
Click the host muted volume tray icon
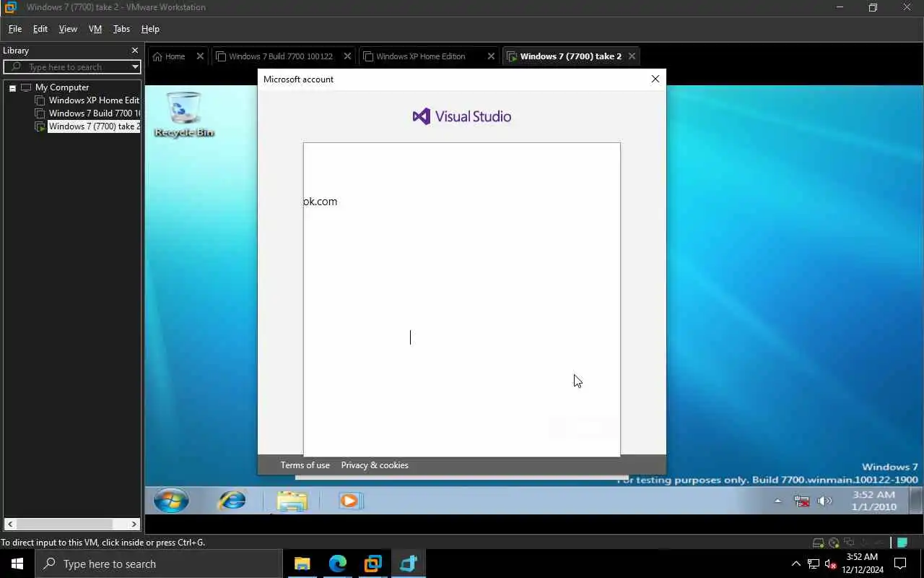[831, 564]
